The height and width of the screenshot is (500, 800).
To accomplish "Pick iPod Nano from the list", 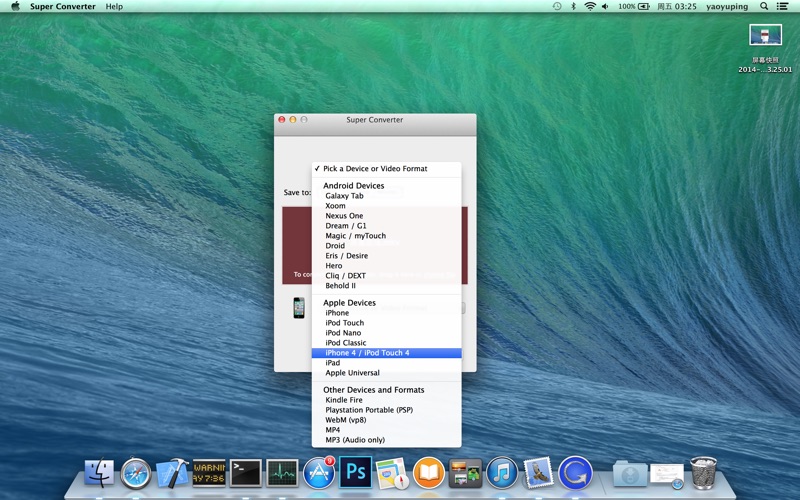I will (386, 333).
